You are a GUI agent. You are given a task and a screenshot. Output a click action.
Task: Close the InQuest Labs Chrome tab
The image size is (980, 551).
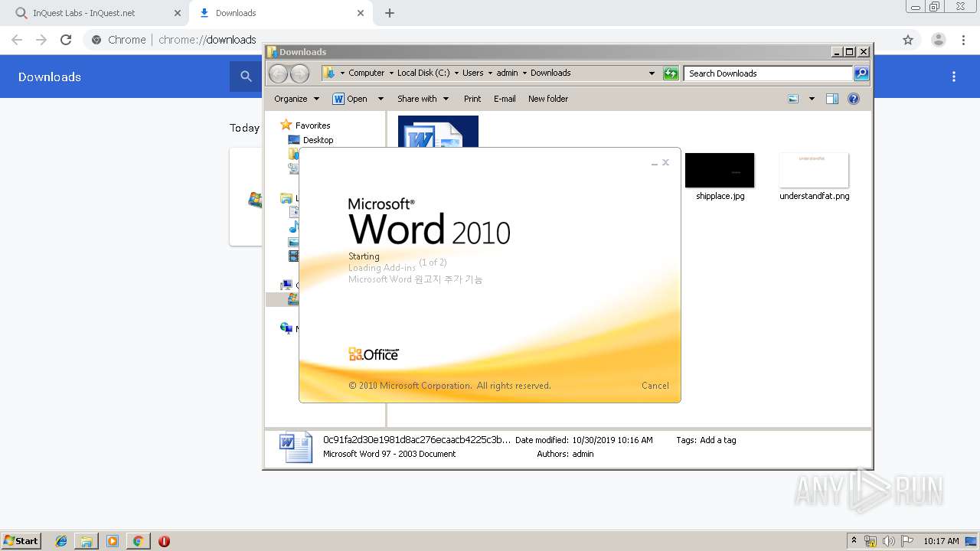178,13
